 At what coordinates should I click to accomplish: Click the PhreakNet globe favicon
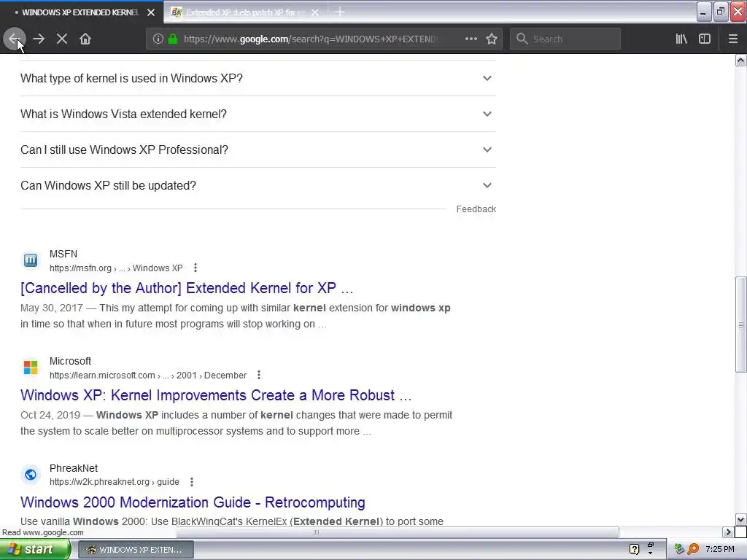31,474
